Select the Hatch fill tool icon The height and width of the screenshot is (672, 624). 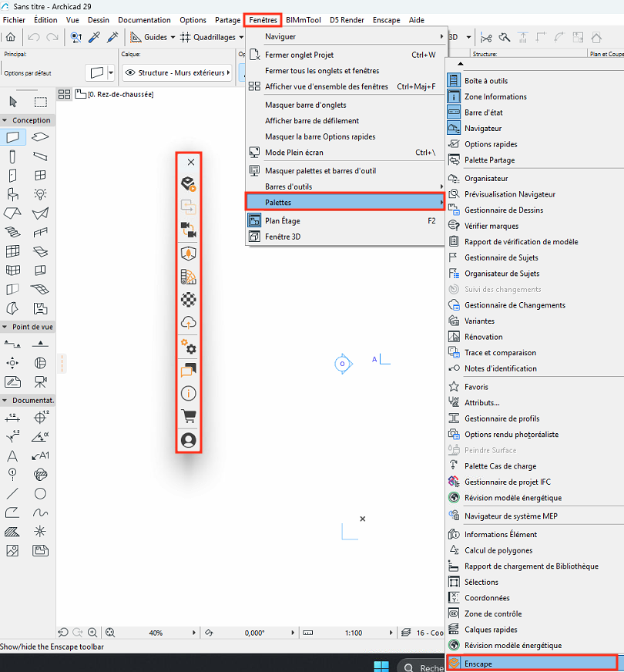click(12, 532)
